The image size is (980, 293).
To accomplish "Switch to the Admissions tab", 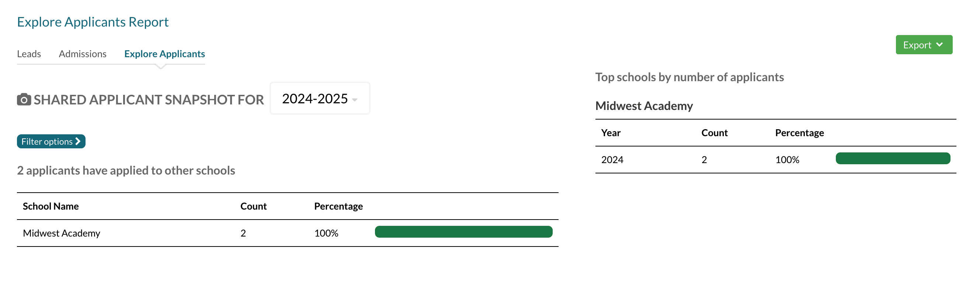I will (83, 54).
